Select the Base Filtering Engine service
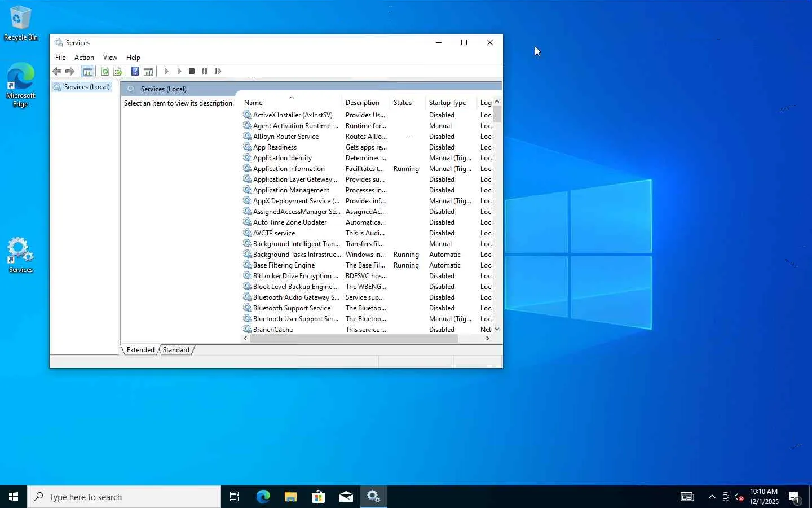812x508 pixels. coord(284,265)
